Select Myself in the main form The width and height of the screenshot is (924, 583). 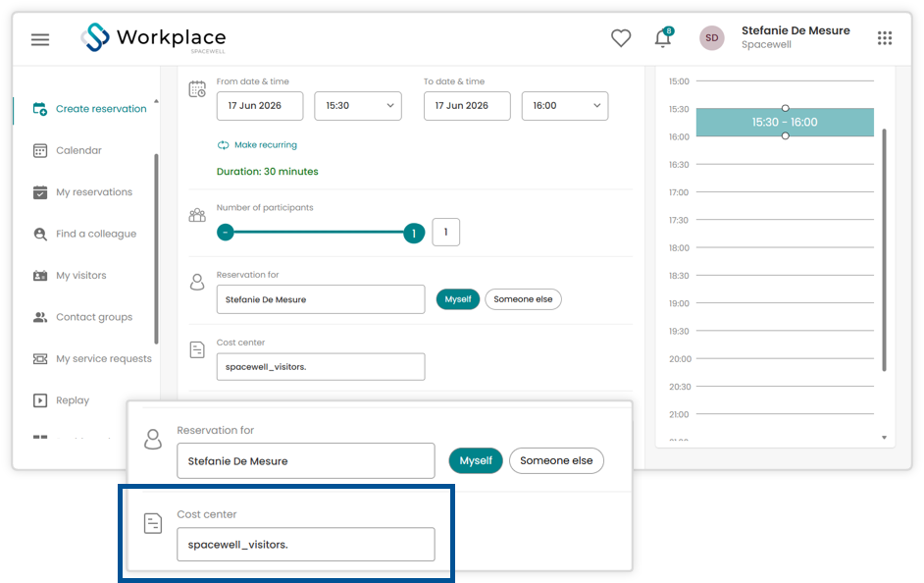point(458,299)
